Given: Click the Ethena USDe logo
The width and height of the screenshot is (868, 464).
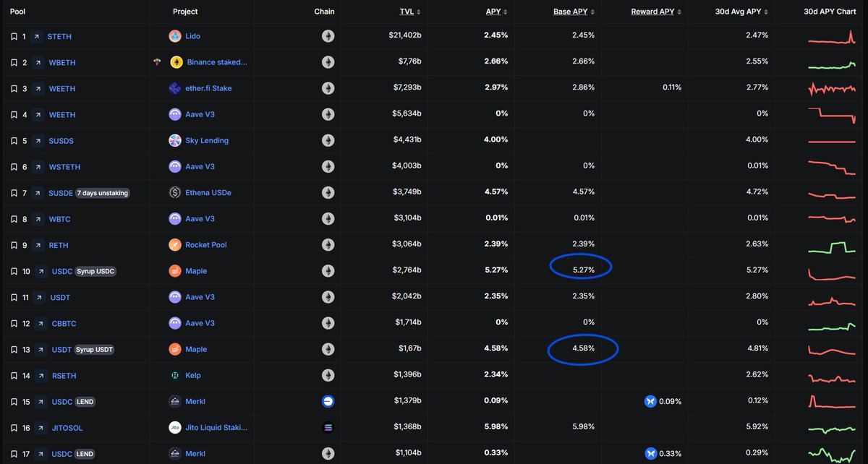Looking at the screenshot, I should pyautogui.click(x=175, y=193).
